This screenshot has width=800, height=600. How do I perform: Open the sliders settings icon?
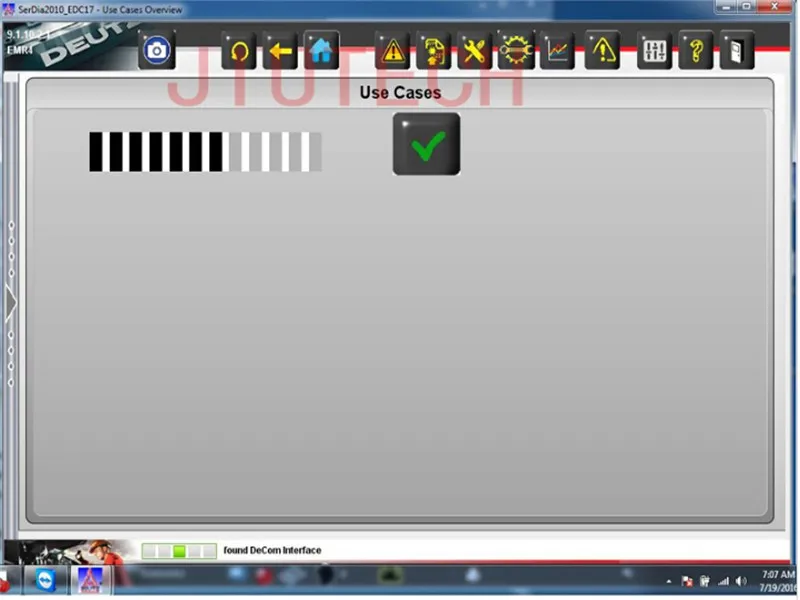[x=654, y=51]
